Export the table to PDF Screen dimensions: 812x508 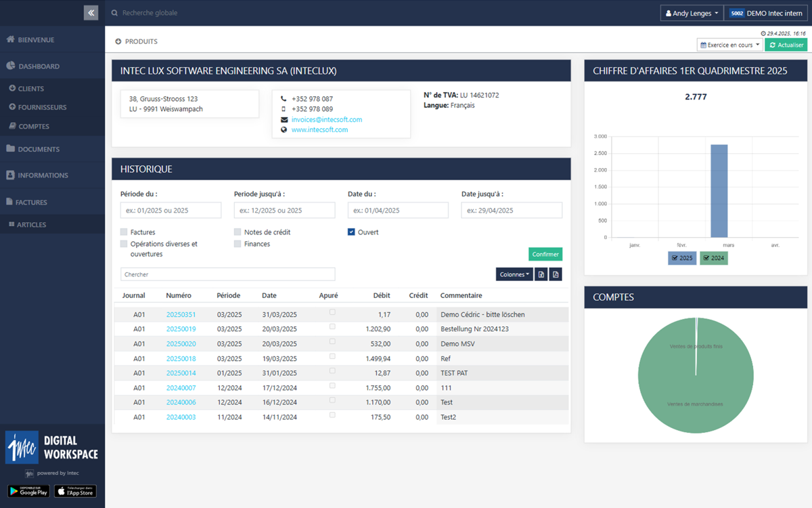[556, 274]
